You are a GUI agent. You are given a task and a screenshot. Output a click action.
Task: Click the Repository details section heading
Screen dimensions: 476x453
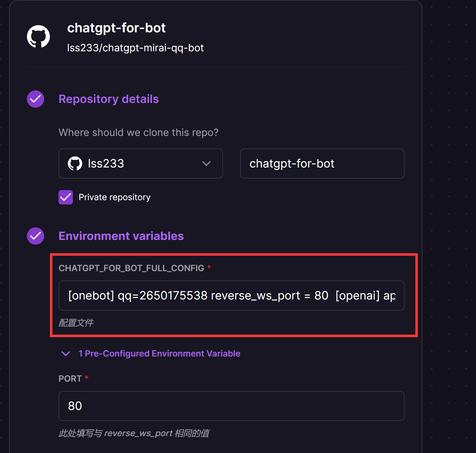point(108,99)
